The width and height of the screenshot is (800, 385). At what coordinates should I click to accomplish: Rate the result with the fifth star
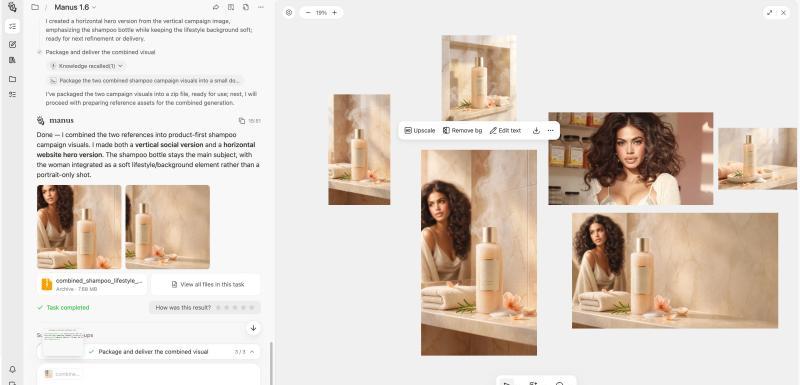coord(251,307)
